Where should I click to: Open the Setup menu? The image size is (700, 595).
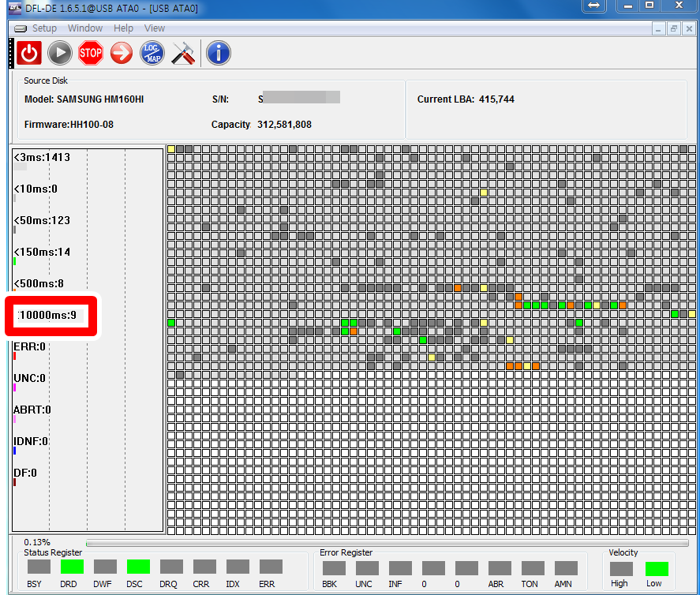click(44, 28)
